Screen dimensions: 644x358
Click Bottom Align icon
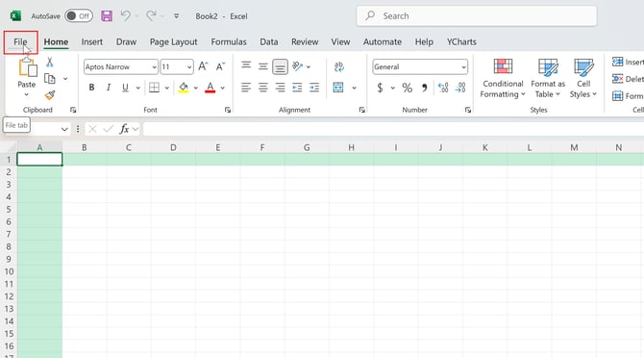280,67
